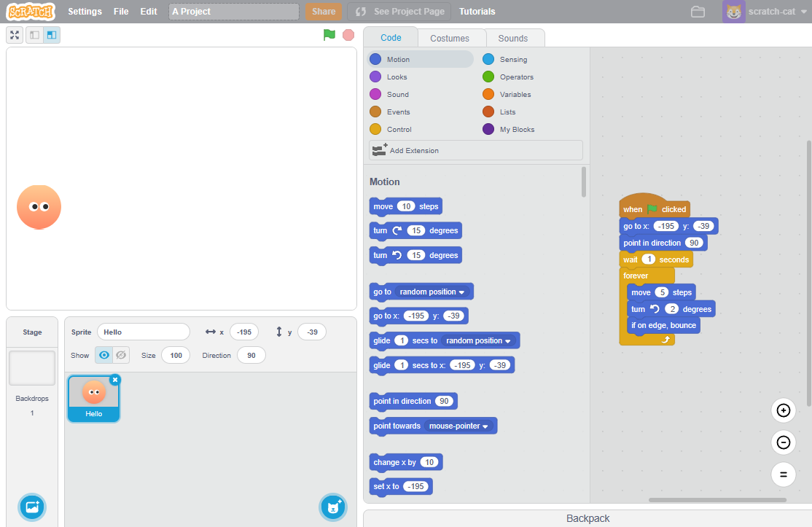The image size is (812, 527).
Task: Hide the sprite with crossed-eye icon
Action: pos(121,355)
